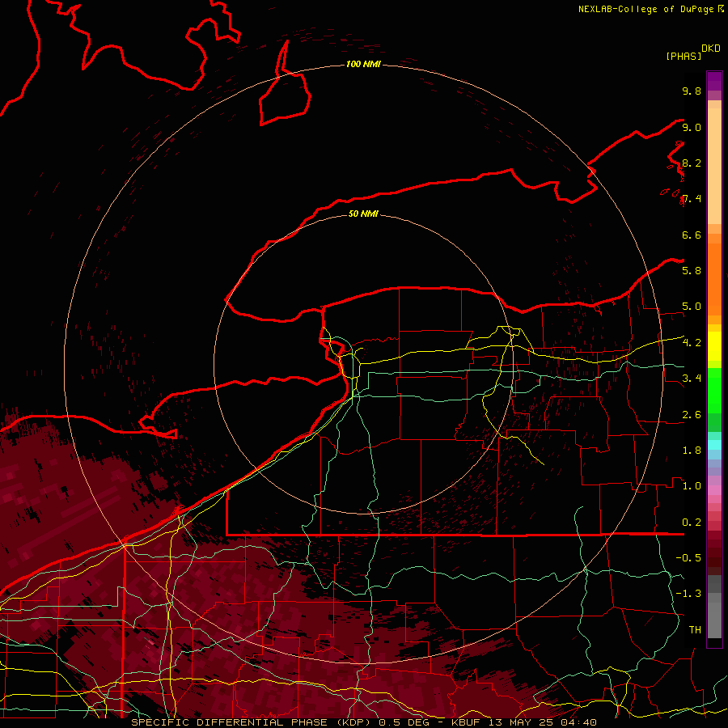Pick the dark red band beside -0.5
Image resolution: width=728 pixels, height=728 pixels.
714,557
